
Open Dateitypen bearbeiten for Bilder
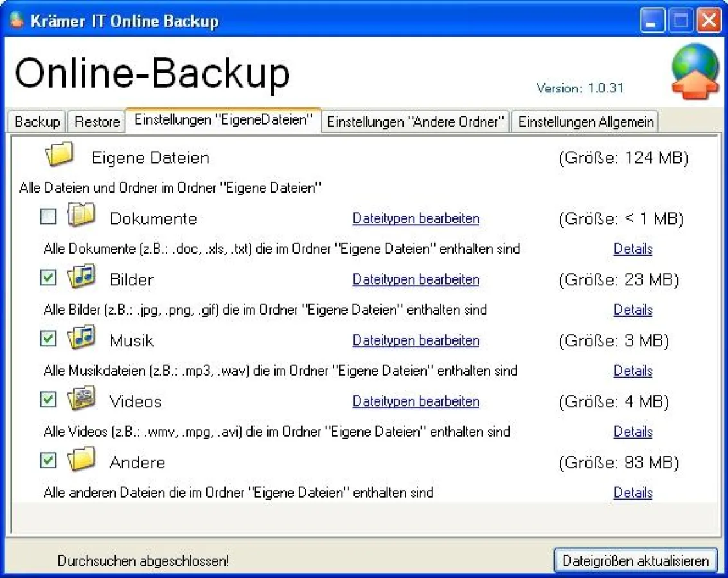[x=416, y=279]
